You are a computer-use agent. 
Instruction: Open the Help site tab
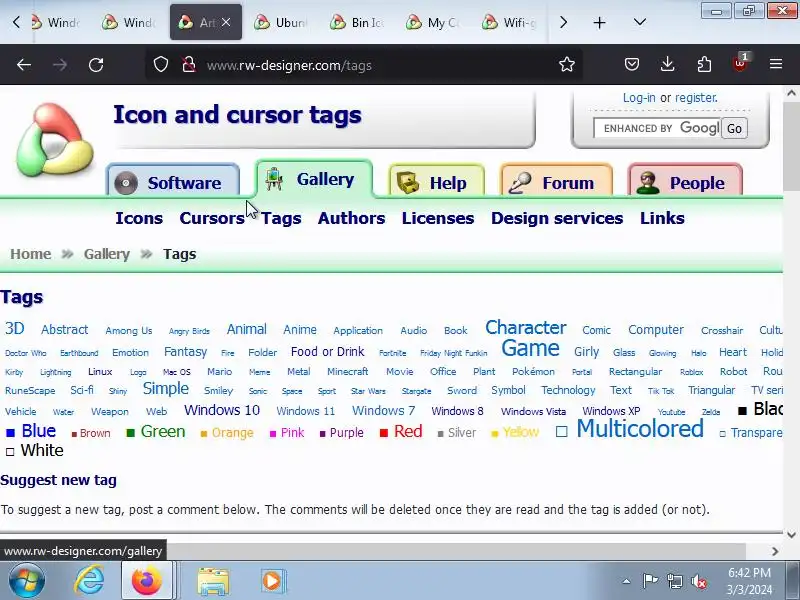pos(436,182)
